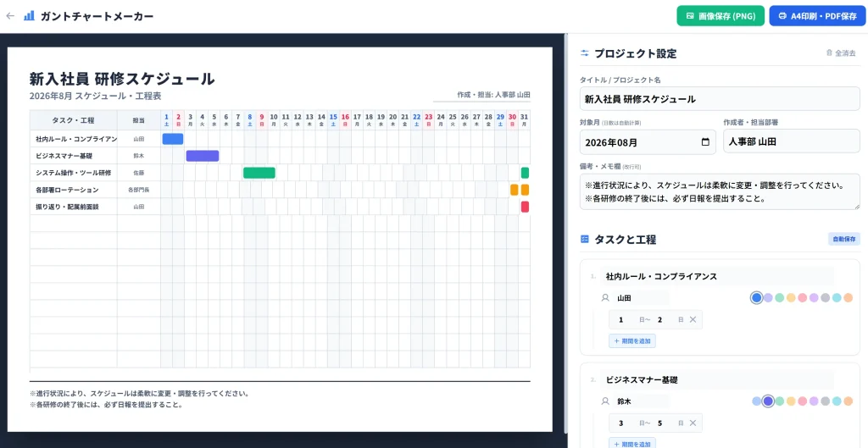Viewport: 868px width, 448px height.
Task: Remove the 1日〜2日 period with X
Action: click(x=693, y=319)
